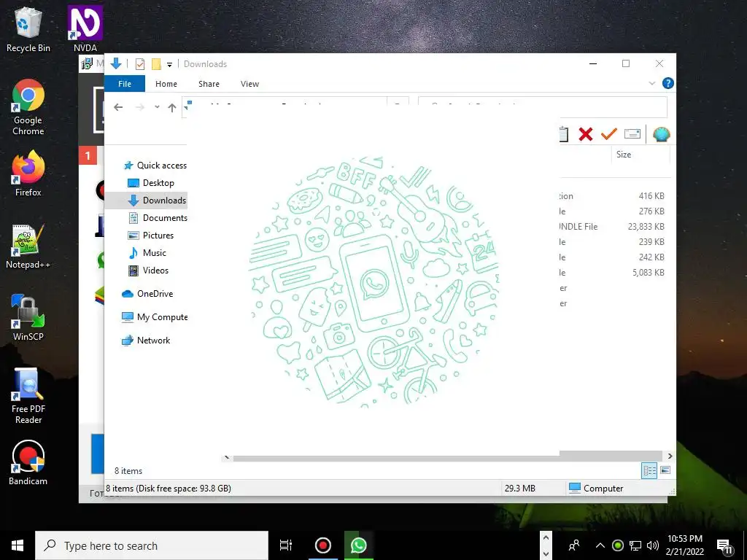Switch to the Share ribbon tab
This screenshot has width=747, height=560.
click(x=209, y=84)
